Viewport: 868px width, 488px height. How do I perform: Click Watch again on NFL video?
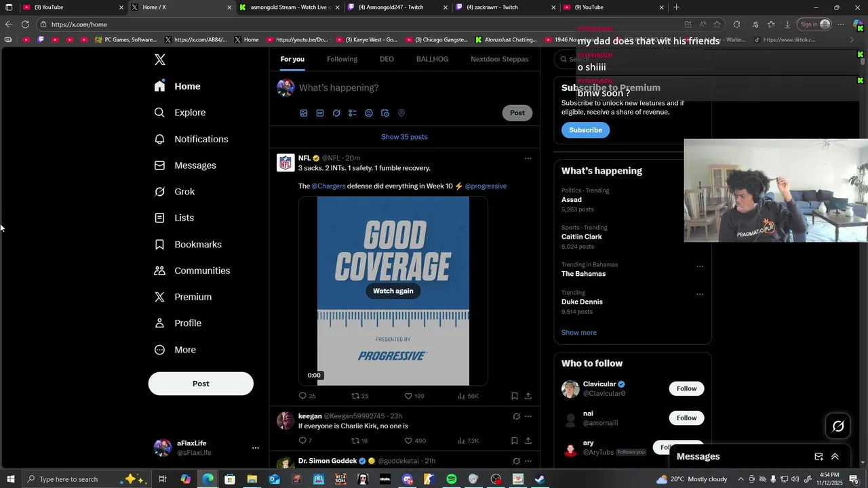coord(393,291)
